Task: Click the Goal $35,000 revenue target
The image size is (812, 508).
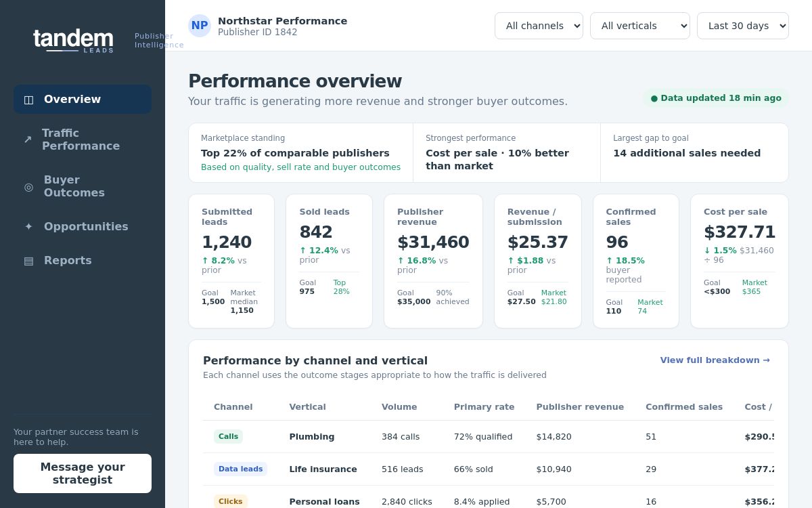Action: [x=414, y=297]
